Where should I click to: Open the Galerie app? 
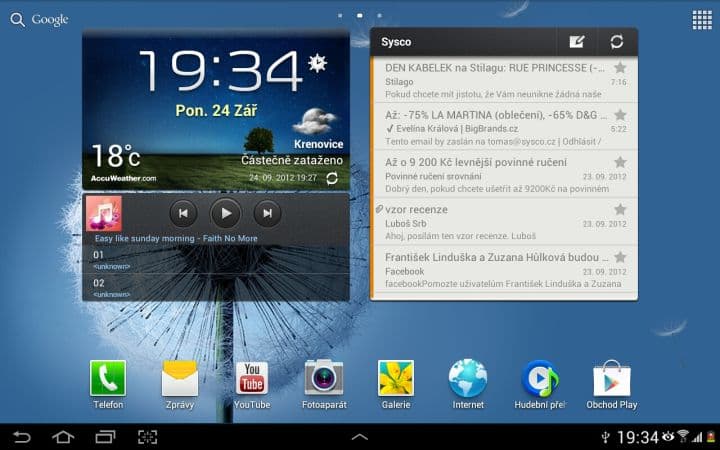click(396, 379)
